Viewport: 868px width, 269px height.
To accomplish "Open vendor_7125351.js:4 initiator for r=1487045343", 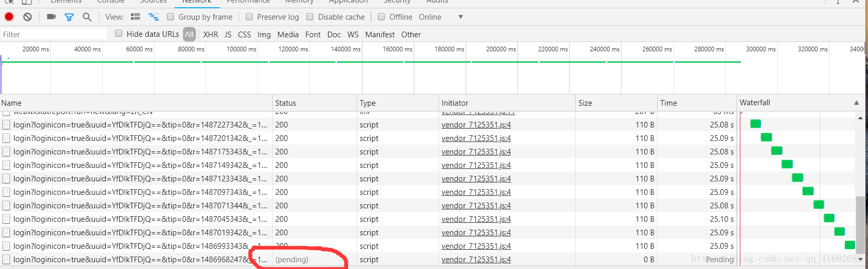I will [476, 219].
